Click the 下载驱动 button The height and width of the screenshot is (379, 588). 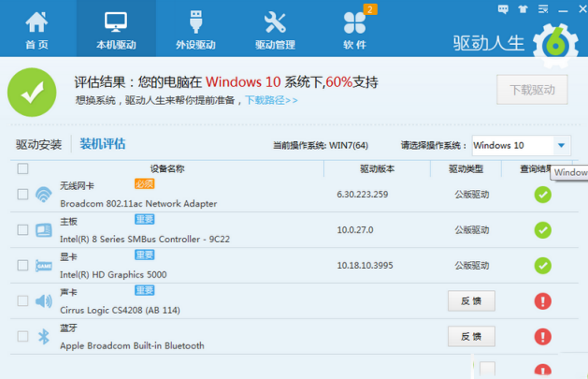click(x=532, y=90)
